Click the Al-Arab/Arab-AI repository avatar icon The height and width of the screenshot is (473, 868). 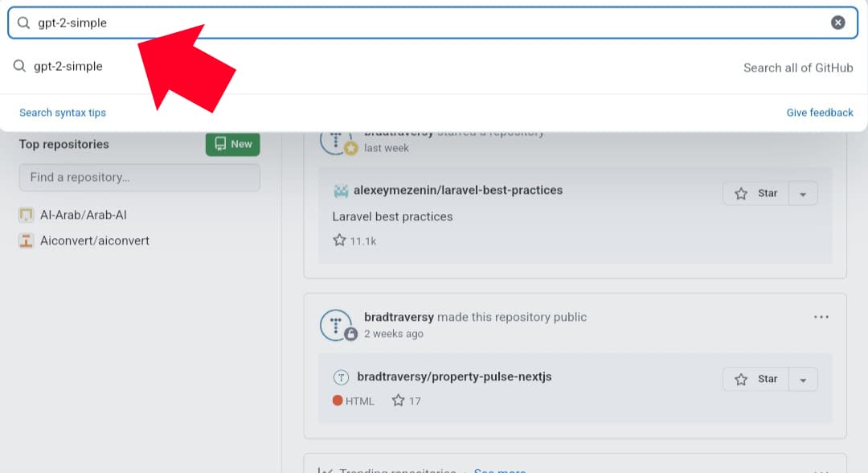click(27, 215)
